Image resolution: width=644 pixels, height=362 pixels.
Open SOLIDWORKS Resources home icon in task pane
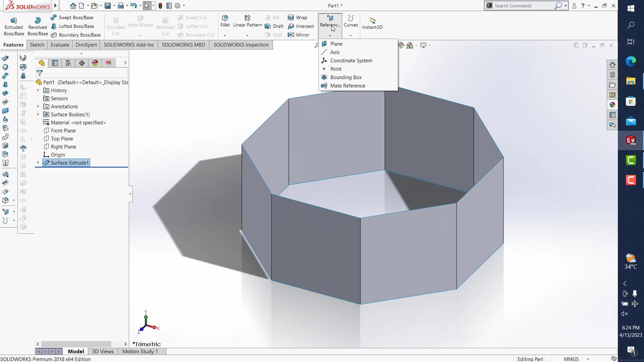click(612, 65)
